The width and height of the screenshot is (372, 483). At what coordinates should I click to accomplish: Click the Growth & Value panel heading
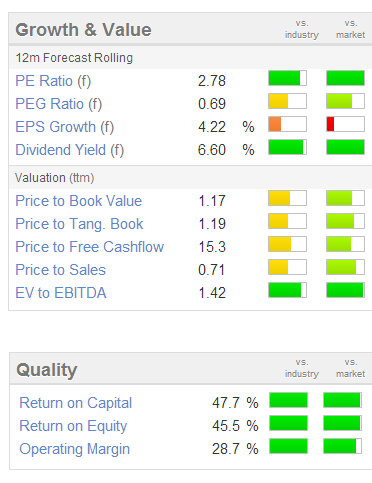[84, 30]
